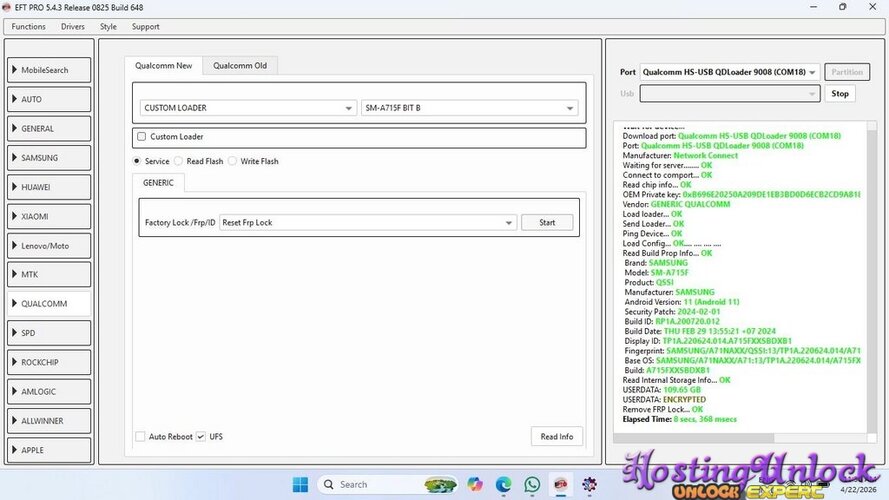Click the Read Info button

(x=557, y=437)
